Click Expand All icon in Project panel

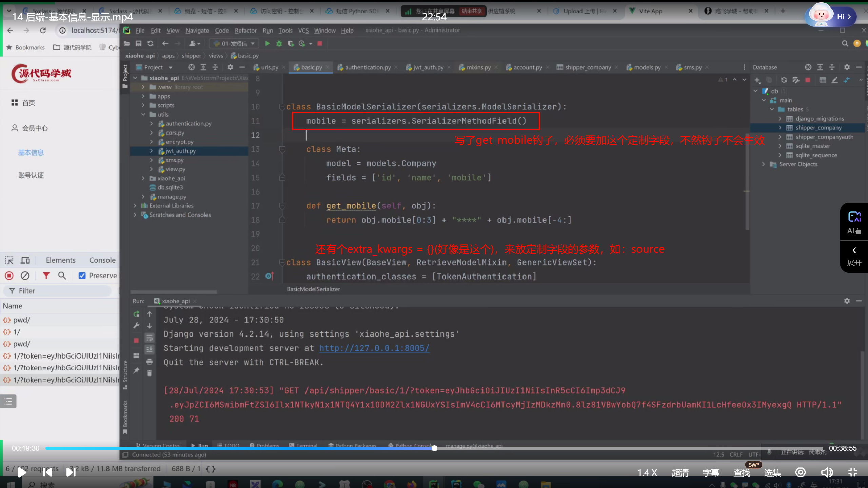tap(203, 67)
